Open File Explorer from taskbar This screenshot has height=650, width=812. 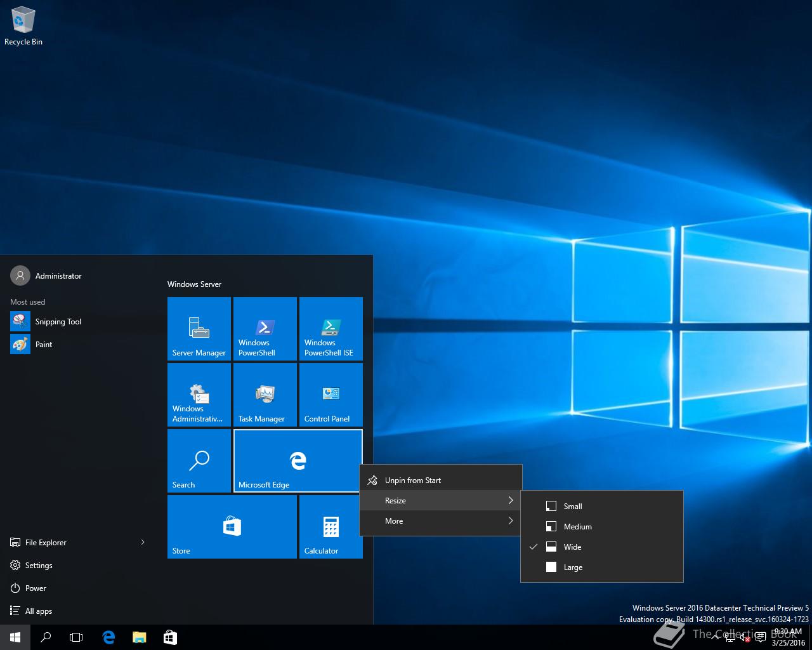pos(139,637)
